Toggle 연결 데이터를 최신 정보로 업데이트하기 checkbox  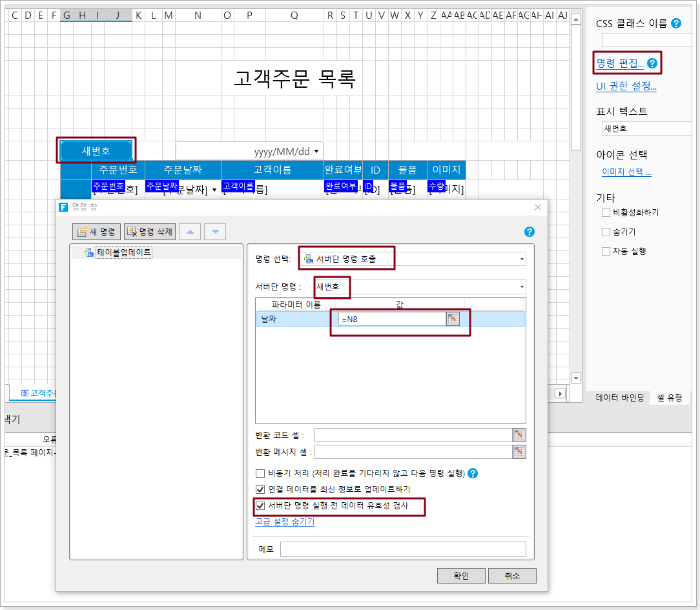click(x=261, y=489)
